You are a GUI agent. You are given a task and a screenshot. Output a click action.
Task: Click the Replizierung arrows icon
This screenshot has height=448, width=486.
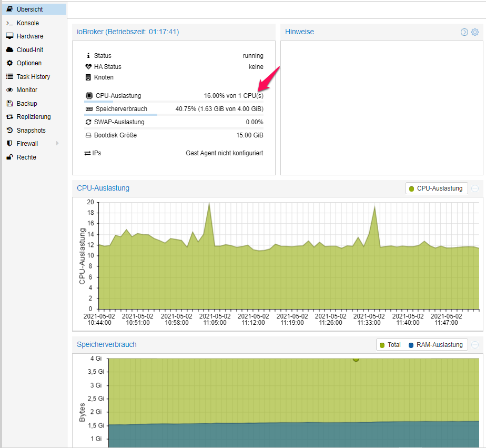point(10,117)
